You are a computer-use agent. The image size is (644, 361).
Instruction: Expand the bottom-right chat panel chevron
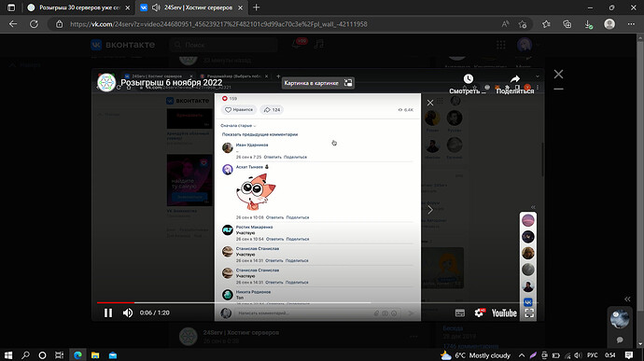click(627, 299)
